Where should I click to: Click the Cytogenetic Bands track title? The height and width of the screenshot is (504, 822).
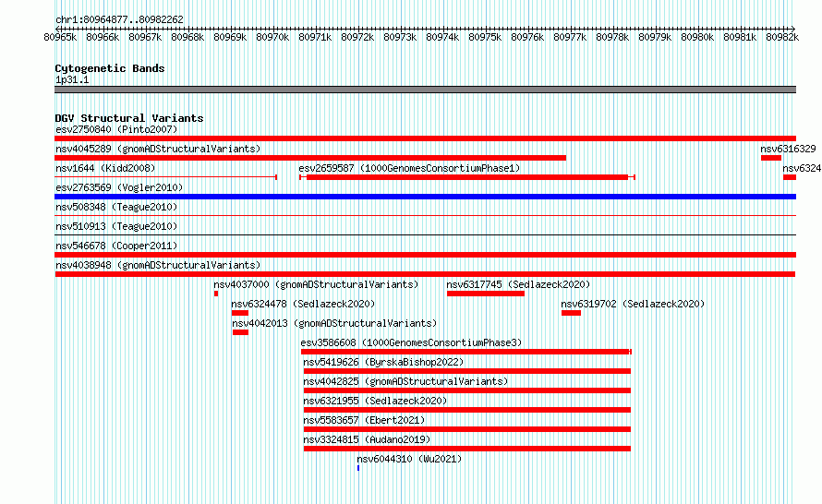pos(110,68)
